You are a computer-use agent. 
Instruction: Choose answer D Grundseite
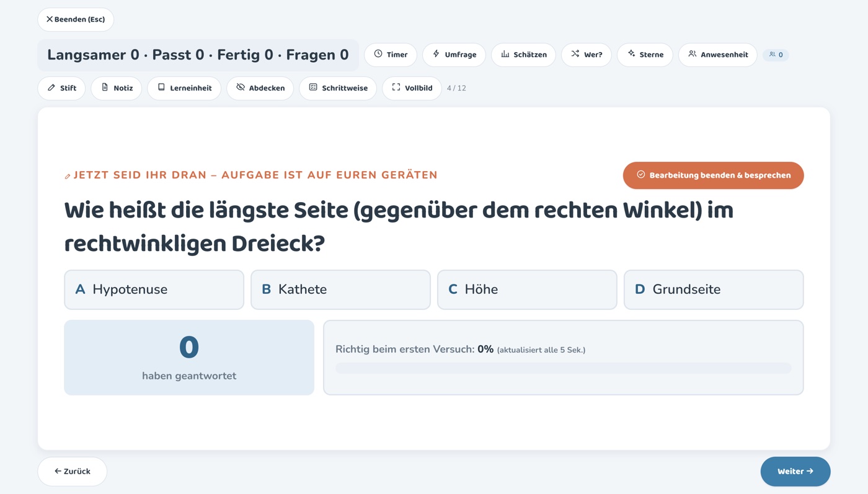pyautogui.click(x=714, y=289)
